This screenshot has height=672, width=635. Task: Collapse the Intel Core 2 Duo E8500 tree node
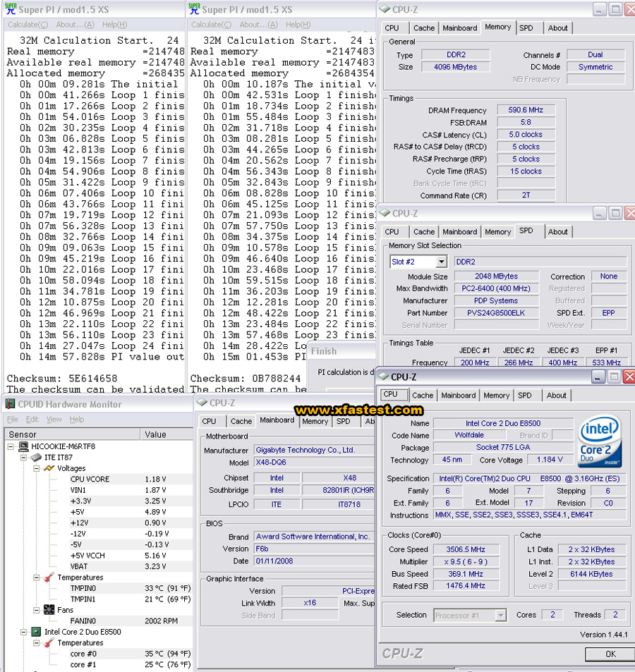[23, 632]
